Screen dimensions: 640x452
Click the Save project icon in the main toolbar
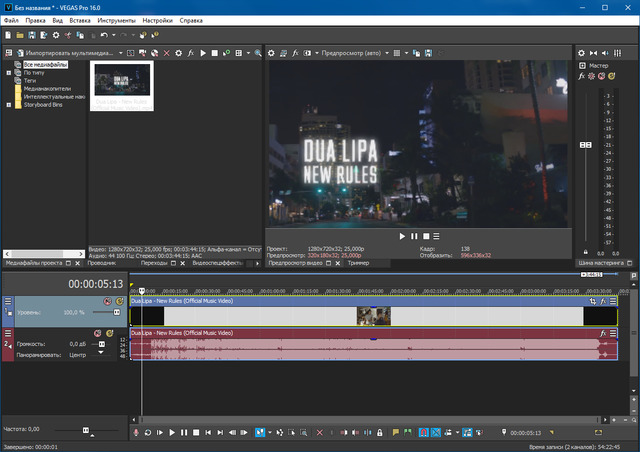click(31, 35)
